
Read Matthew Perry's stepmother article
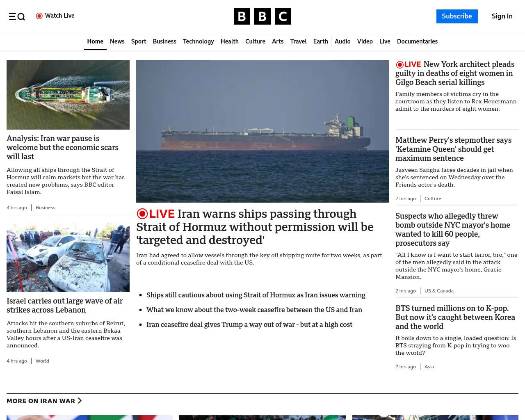coord(453,149)
